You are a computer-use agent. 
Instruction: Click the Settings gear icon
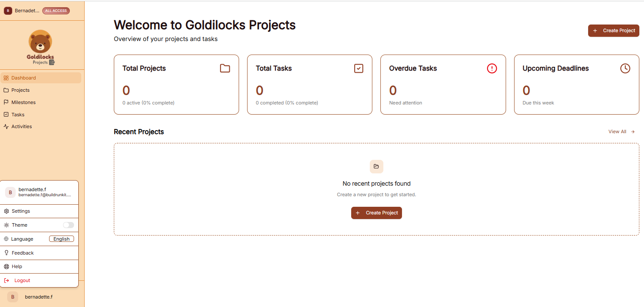6,211
